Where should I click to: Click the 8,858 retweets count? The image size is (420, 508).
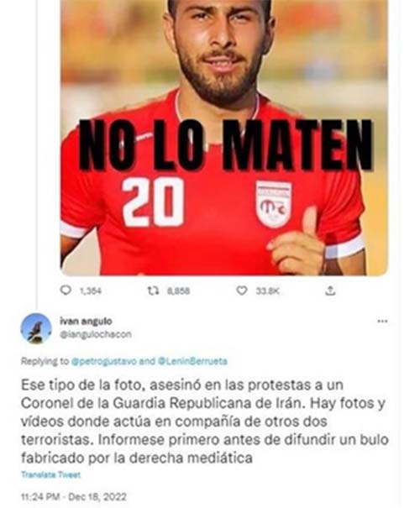[x=178, y=291]
